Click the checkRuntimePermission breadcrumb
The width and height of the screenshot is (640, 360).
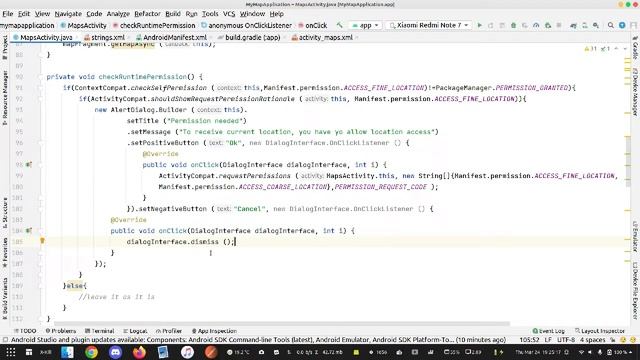[x=154, y=25]
